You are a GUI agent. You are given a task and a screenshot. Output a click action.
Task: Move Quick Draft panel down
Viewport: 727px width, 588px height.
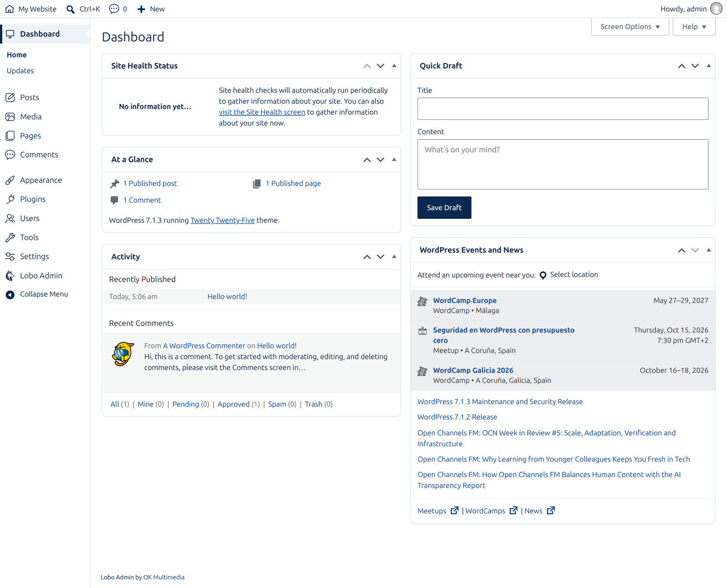[x=695, y=66]
